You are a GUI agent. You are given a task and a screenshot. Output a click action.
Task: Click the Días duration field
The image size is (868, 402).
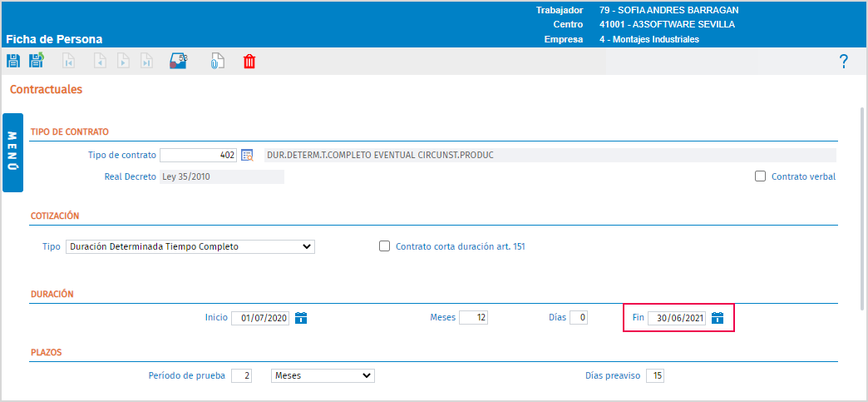pyautogui.click(x=579, y=318)
